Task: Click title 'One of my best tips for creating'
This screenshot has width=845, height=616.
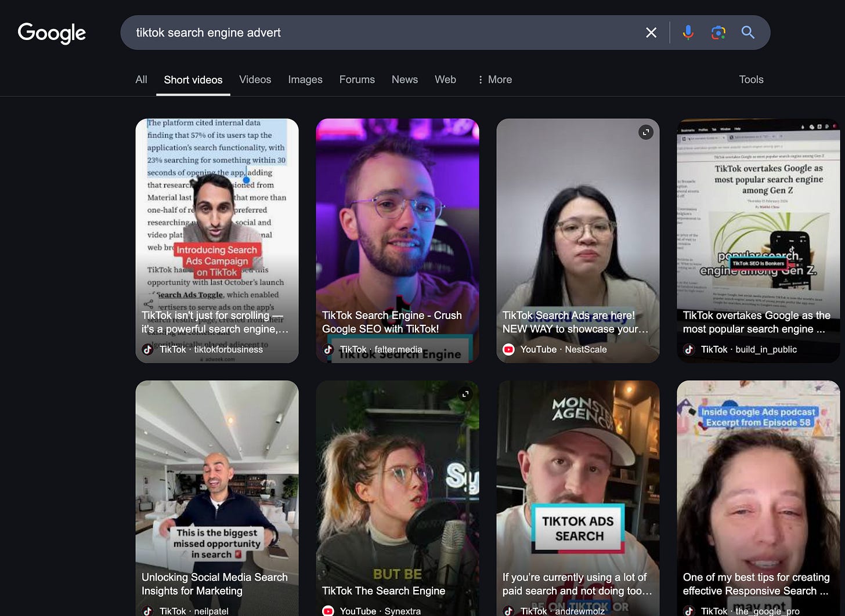Action: (x=756, y=584)
